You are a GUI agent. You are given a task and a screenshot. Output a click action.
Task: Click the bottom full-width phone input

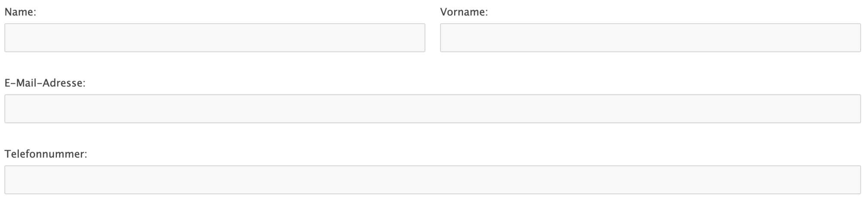432,180
